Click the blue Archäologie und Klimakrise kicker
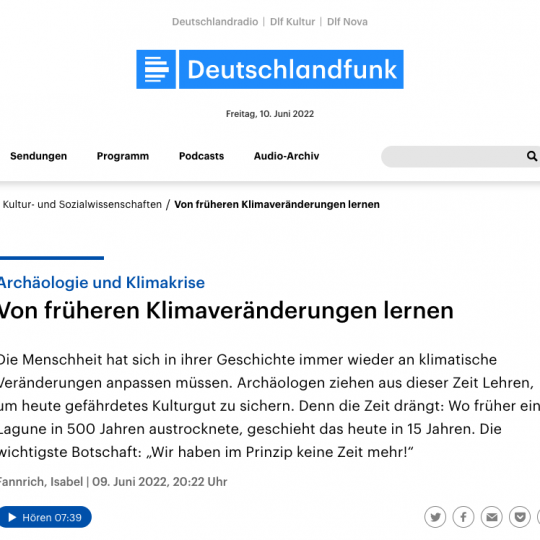The height and width of the screenshot is (540, 540). pos(102,283)
